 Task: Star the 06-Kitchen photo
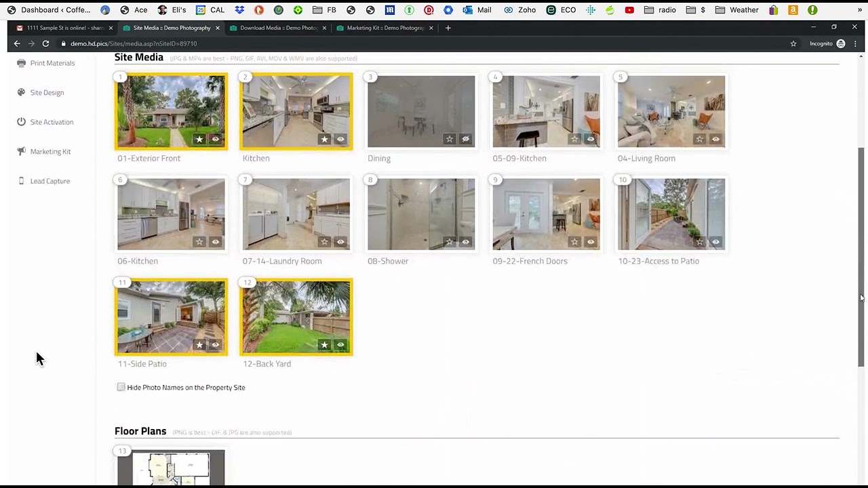point(199,242)
